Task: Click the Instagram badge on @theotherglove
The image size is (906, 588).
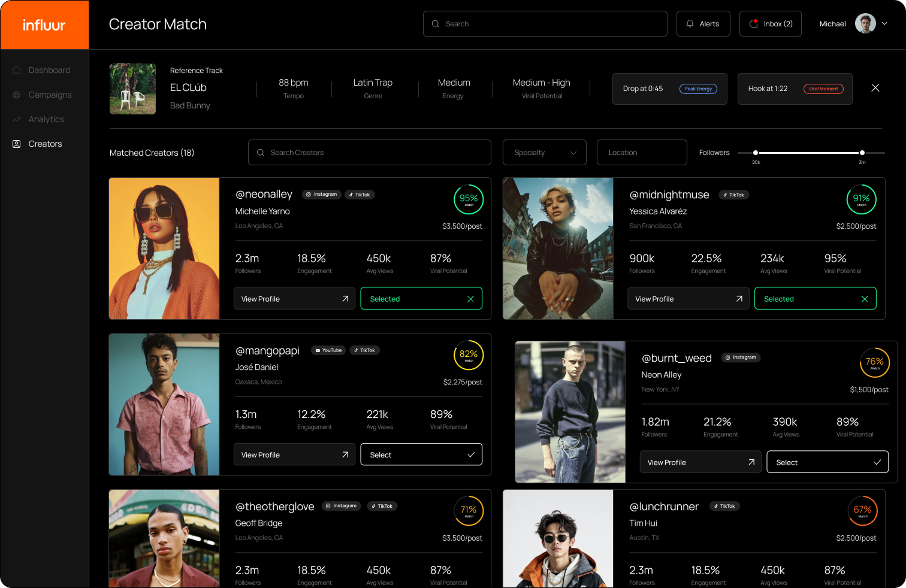Action: point(342,506)
